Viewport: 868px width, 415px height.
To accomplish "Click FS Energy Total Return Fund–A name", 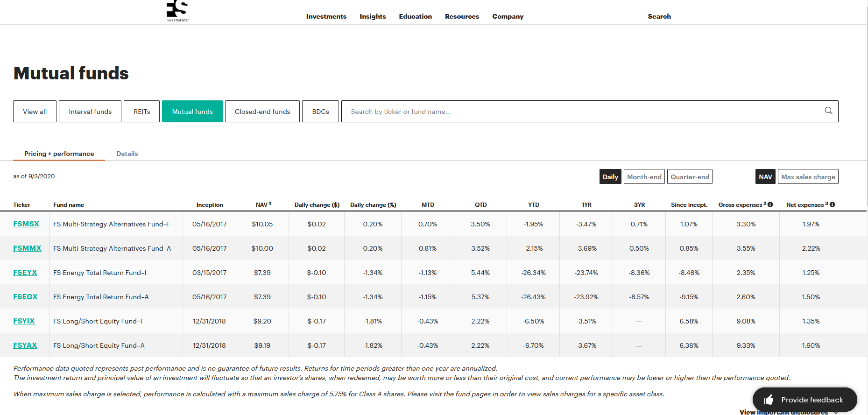I will [x=101, y=297].
